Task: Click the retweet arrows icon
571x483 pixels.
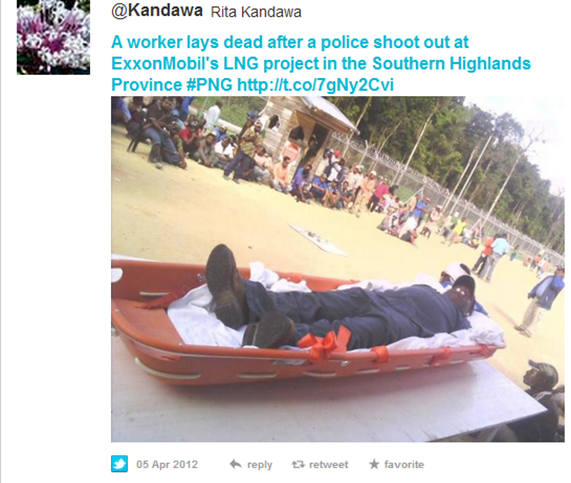Action: click(298, 464)
